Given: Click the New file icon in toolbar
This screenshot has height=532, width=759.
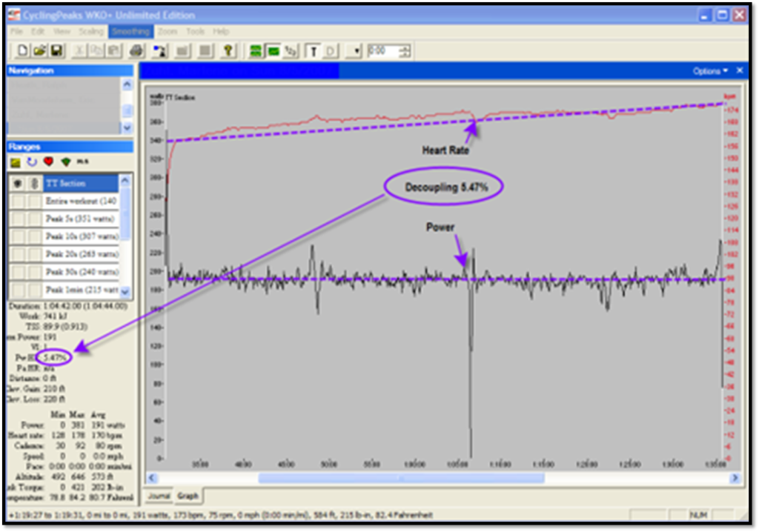Looking at the screenshot, I should [23, 50].
